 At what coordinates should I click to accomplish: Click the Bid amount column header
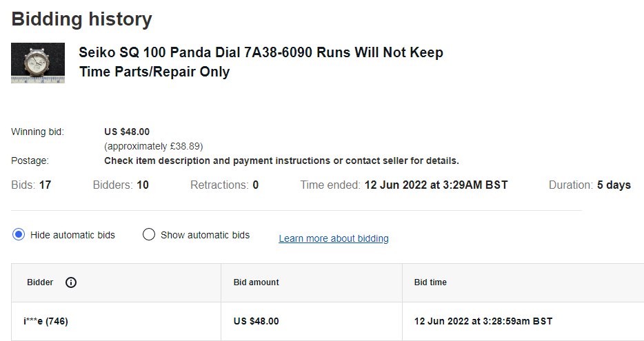tap(256, 282)
